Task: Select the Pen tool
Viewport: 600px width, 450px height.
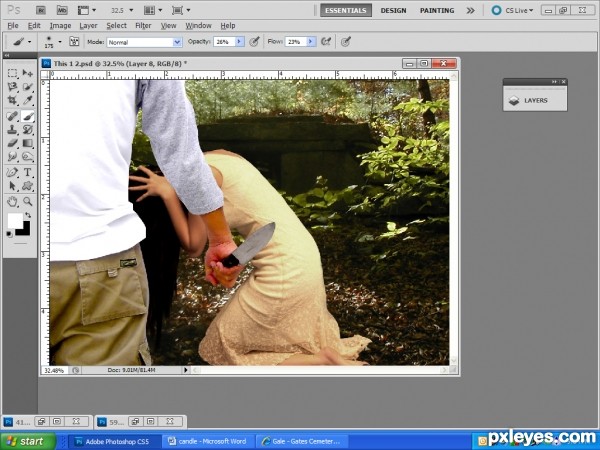Action: (x=13, y=172)
